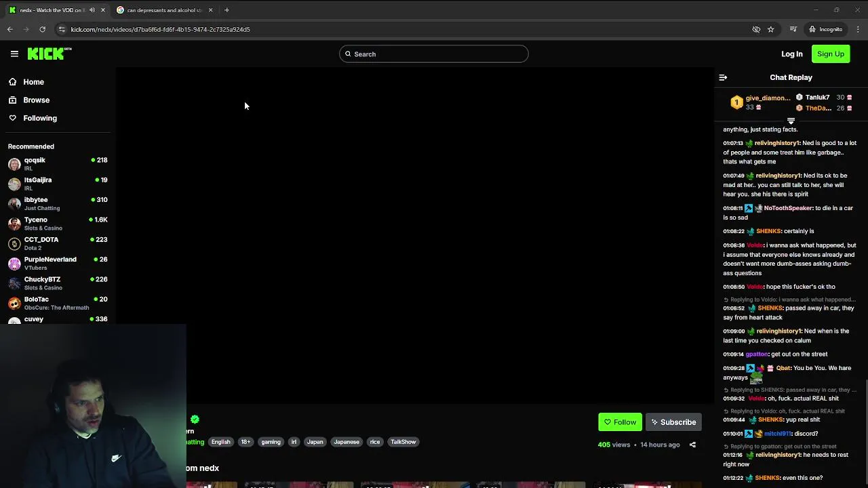868x488 pixels.
Task: Open Following in sidebar
Action: coord(40,118)
